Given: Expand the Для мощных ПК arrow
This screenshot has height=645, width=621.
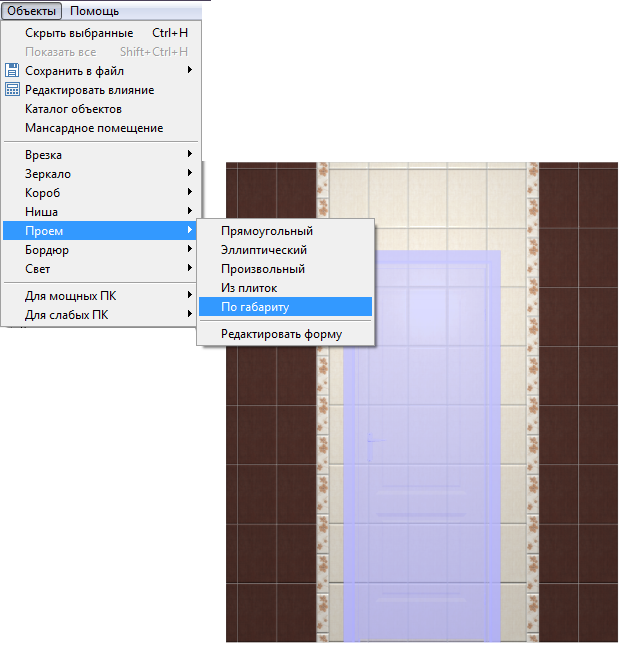Looking at the screenshot, I should (x=190, y=295).
